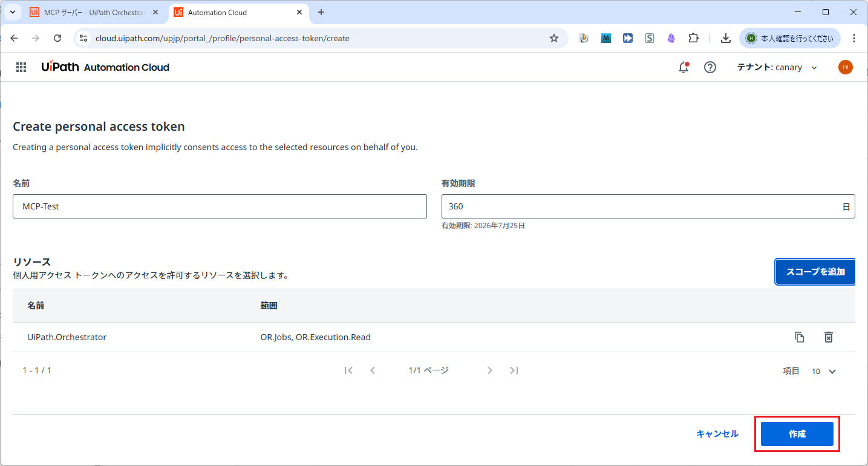Close the MCP サーバー tab
868x466 pixels.
coord(155,12)
